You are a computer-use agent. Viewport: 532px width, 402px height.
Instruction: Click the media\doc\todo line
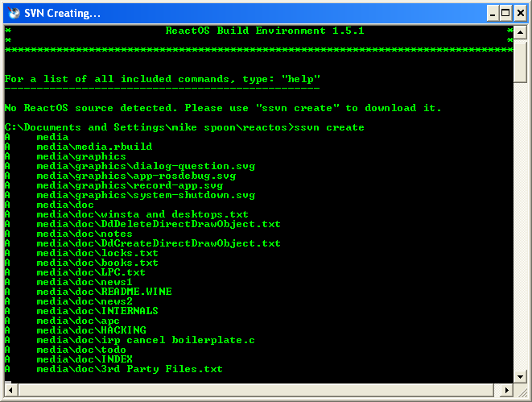[x=65, y=350]
